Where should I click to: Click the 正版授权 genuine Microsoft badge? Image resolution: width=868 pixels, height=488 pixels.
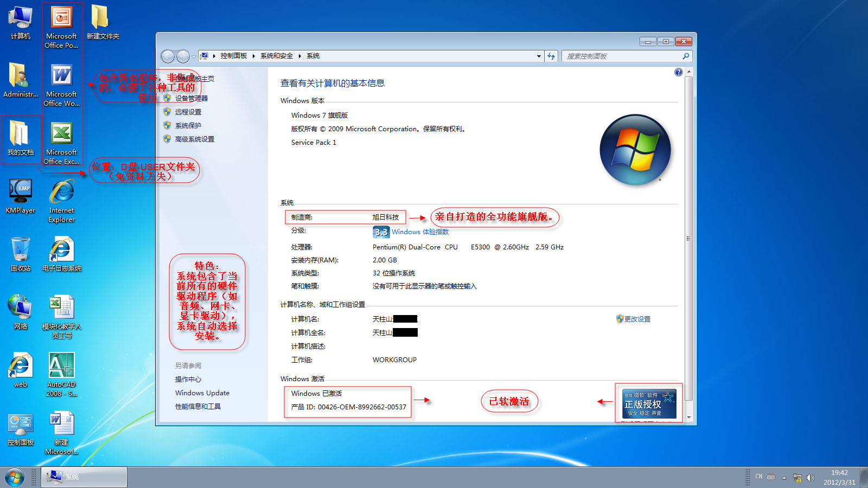649,403
